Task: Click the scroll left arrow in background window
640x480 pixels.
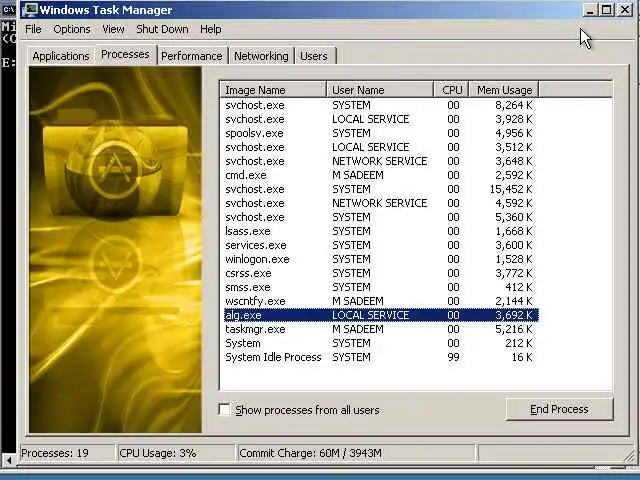Action: tap(8, 460)
